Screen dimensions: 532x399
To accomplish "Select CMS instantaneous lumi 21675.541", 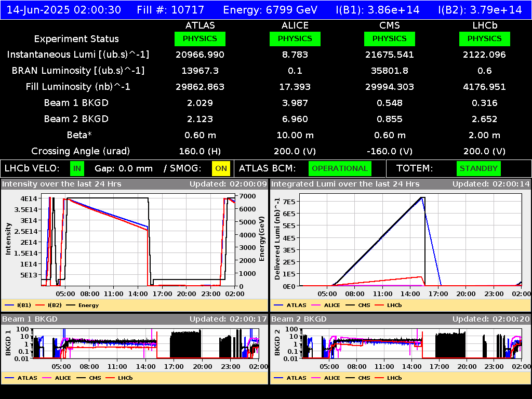I will pyautogui.click(x=390, y=55).
